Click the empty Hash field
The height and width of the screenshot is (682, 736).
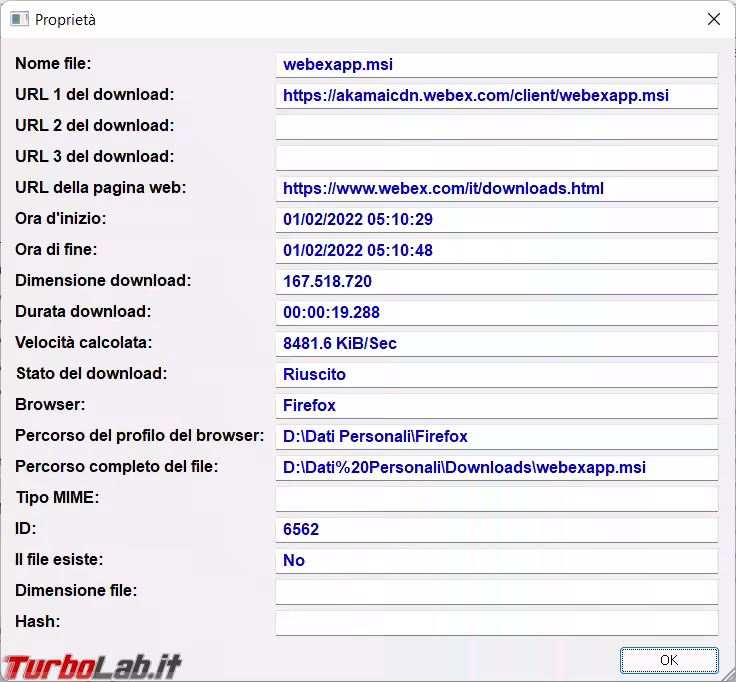tap(496, 623)
